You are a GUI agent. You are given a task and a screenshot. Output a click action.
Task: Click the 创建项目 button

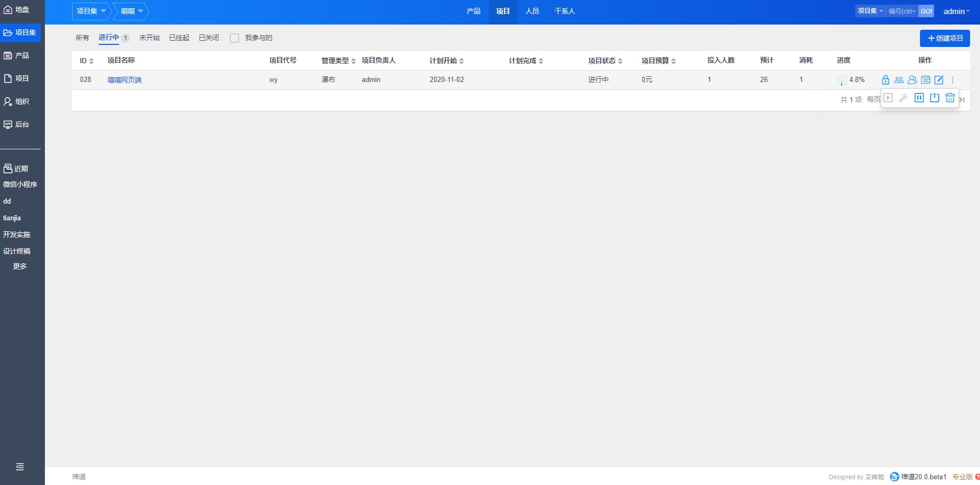(944, 38)
